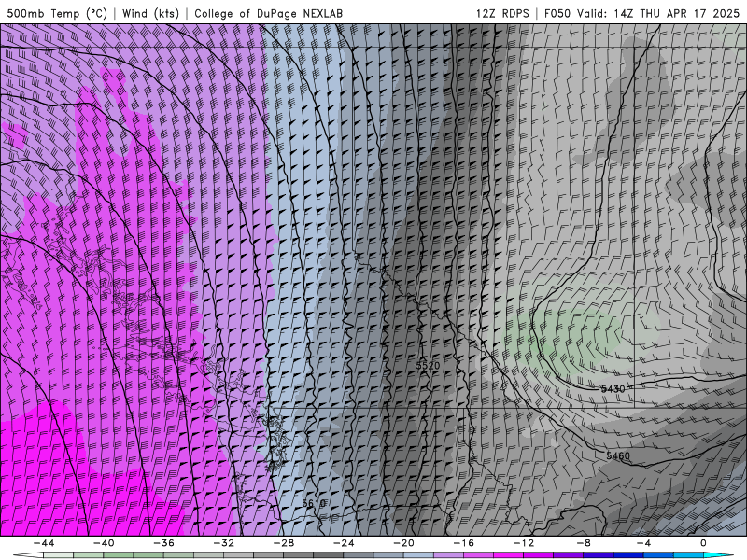747x560 pixels.
Task: Click the 5430 height contour label
Action: (613, 389)
